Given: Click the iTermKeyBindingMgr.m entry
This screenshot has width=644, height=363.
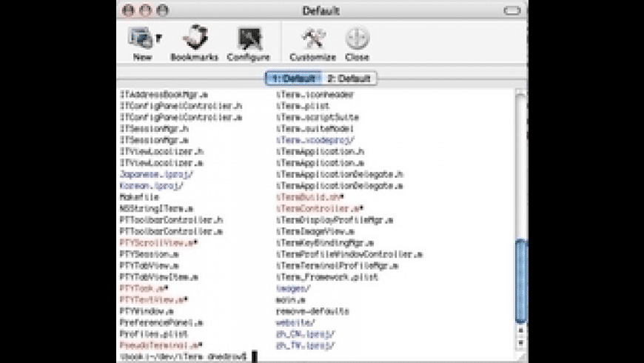Looking at the screenshot, I should click(325, 243).
